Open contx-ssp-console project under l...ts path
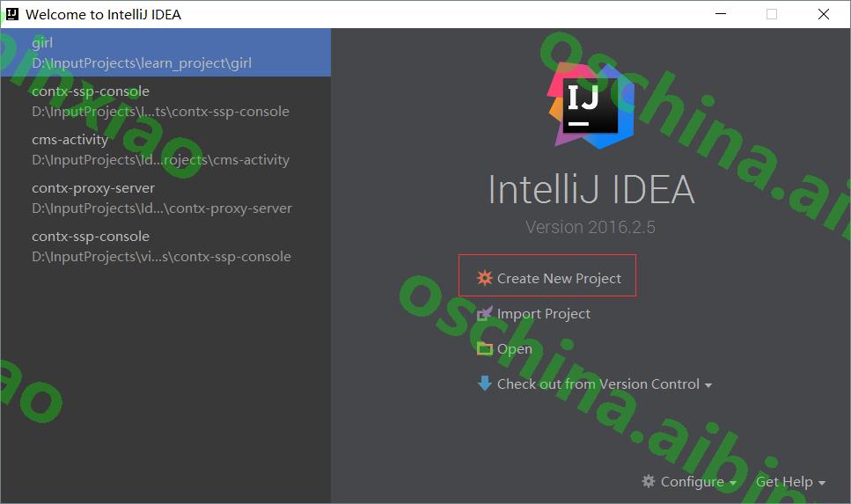The width and height of the screenshot is (851, 504). (165, 101)
